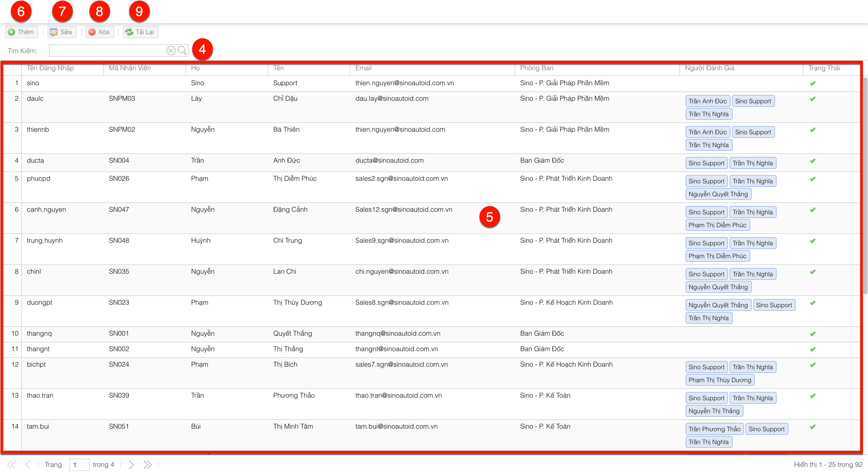Click status checkmark for user ducta

click(812, 161)
